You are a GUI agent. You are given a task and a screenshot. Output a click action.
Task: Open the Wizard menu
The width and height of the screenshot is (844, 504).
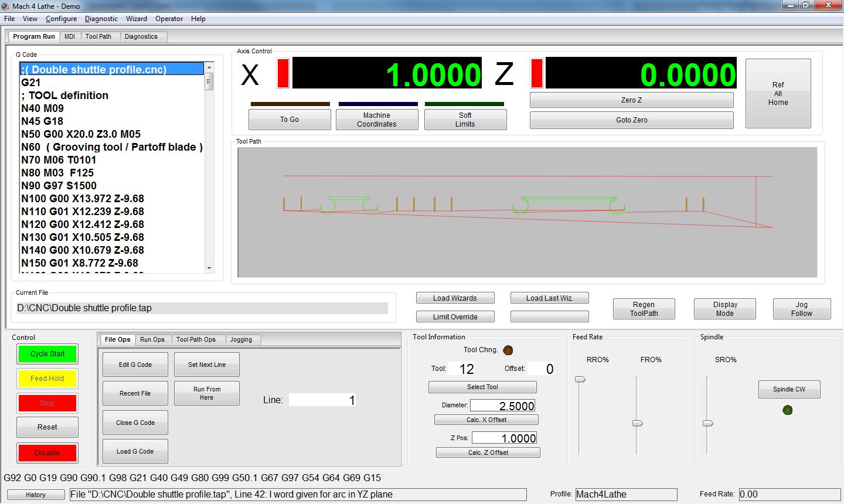tap(137, 19)
